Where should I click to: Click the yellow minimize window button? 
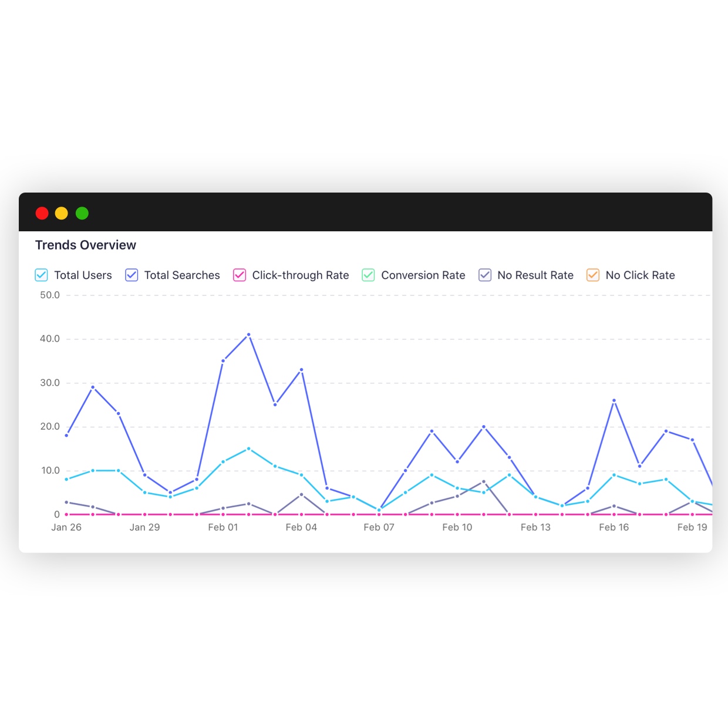[x=62, y=213]
